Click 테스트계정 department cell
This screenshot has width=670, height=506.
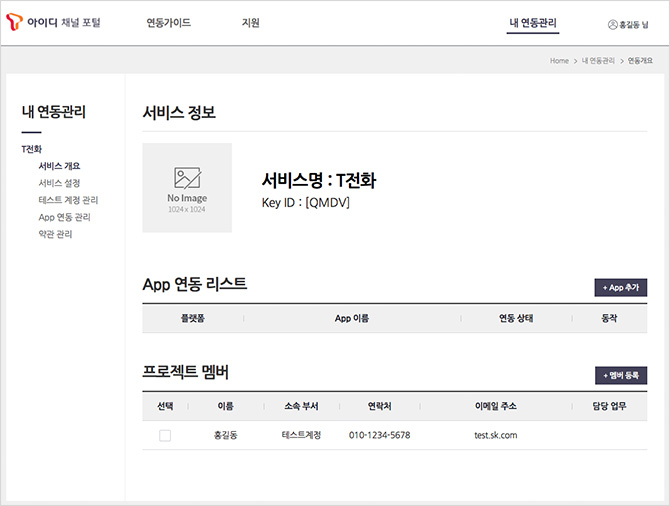pyautogui.click(x=301, y=435)
